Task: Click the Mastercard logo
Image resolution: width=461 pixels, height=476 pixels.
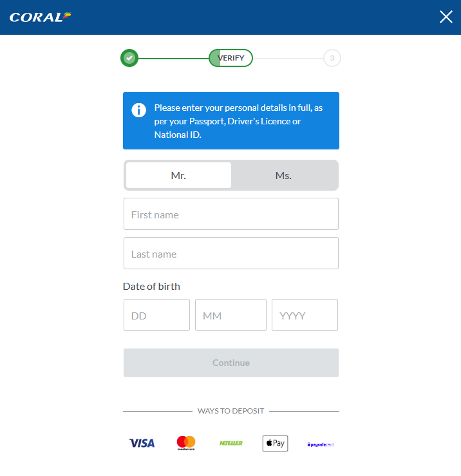Action: [x=186, y=443]
